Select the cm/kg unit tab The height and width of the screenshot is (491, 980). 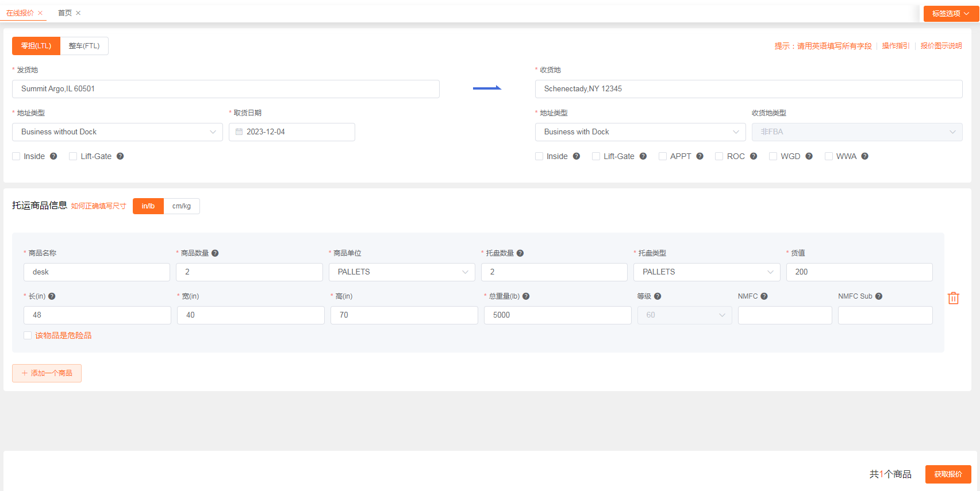182,206
